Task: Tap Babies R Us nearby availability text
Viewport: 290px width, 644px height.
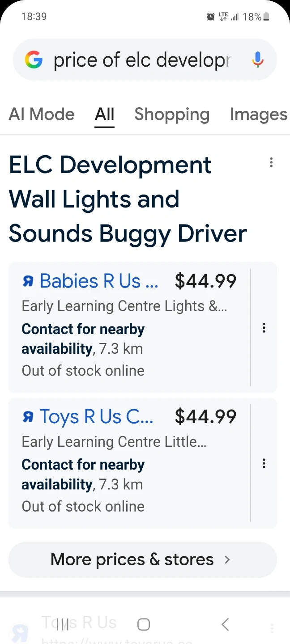Action: pyautogui.click(x=83, y=339)
